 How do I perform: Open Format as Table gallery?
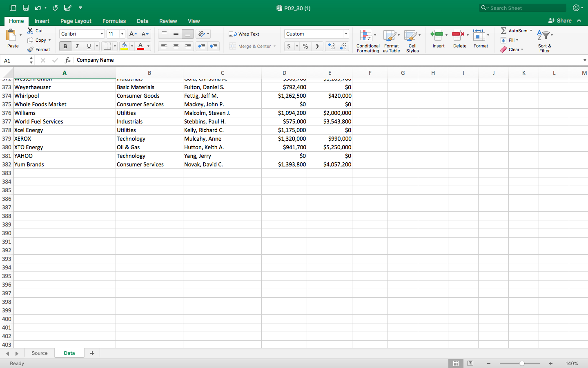(x=391, y=41)
